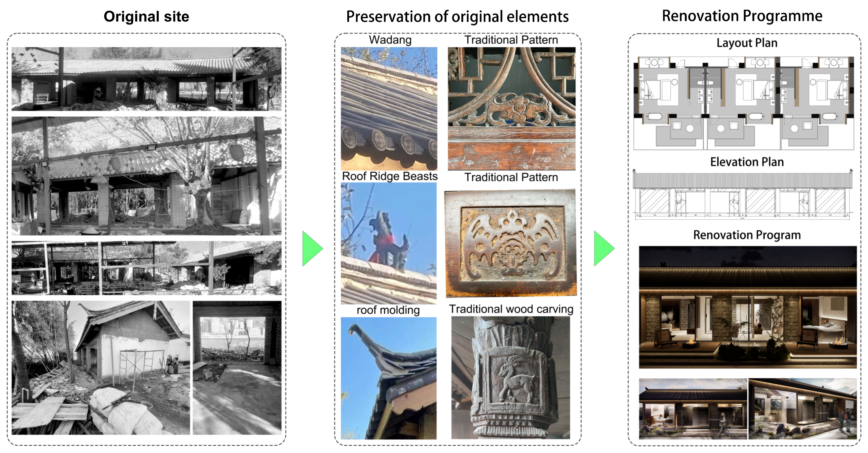
Task: Click the doorway city view photo
Action: [x=237, y=368]
